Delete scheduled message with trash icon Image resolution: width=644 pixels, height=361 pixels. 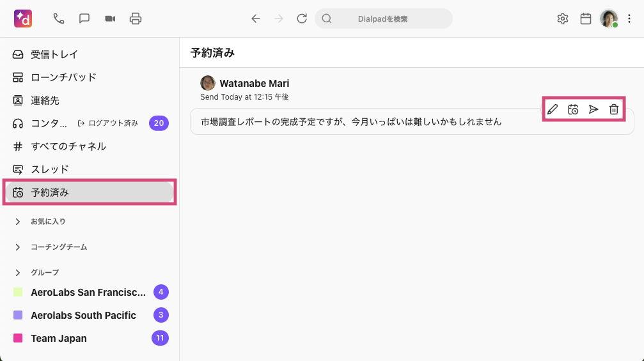(x=614, y=109)
